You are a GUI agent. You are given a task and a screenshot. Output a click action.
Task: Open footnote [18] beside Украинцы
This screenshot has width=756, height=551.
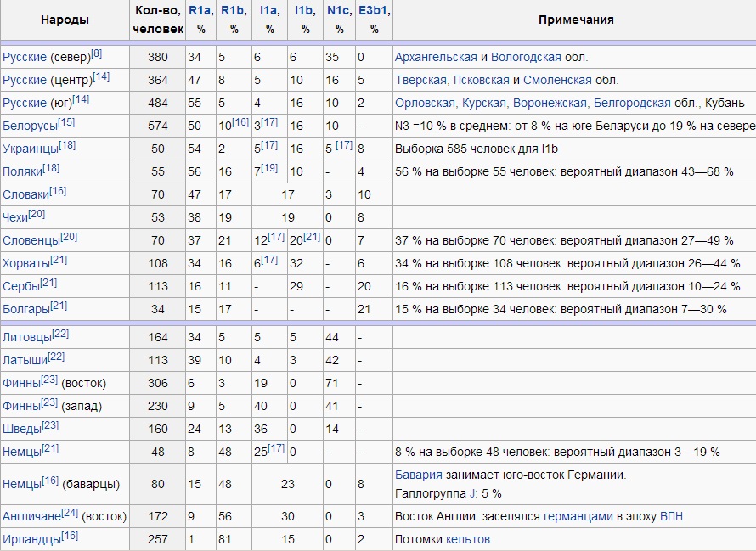pyautogui.click(x=67, y=145)
